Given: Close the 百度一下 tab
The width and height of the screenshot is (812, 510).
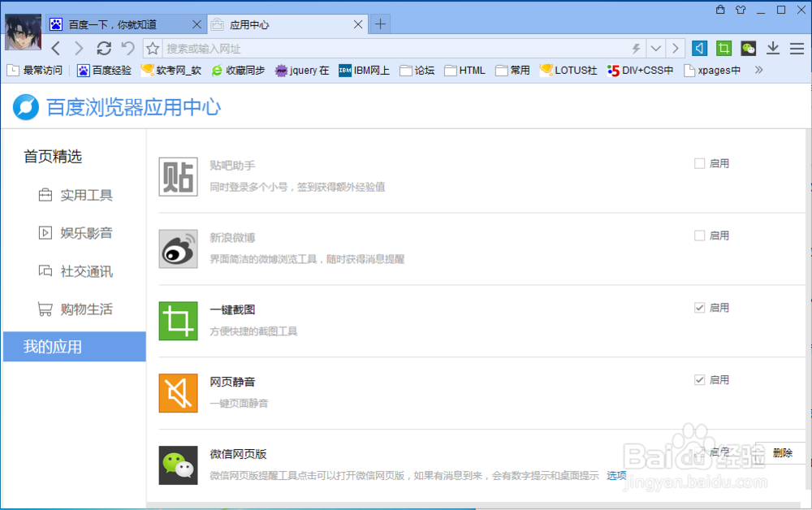Looking at the screenshot, I should click(x=197, y=24).
